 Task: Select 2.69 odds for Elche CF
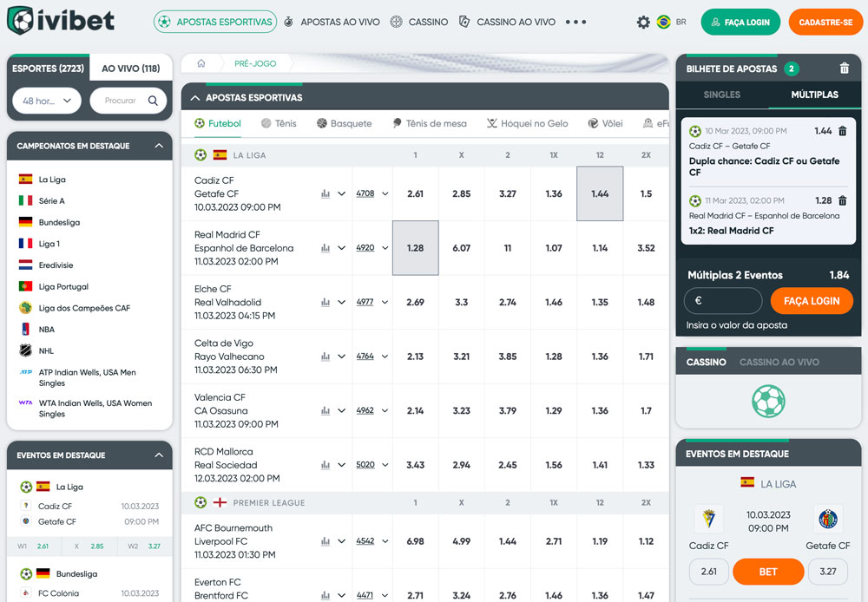point(415,302)
